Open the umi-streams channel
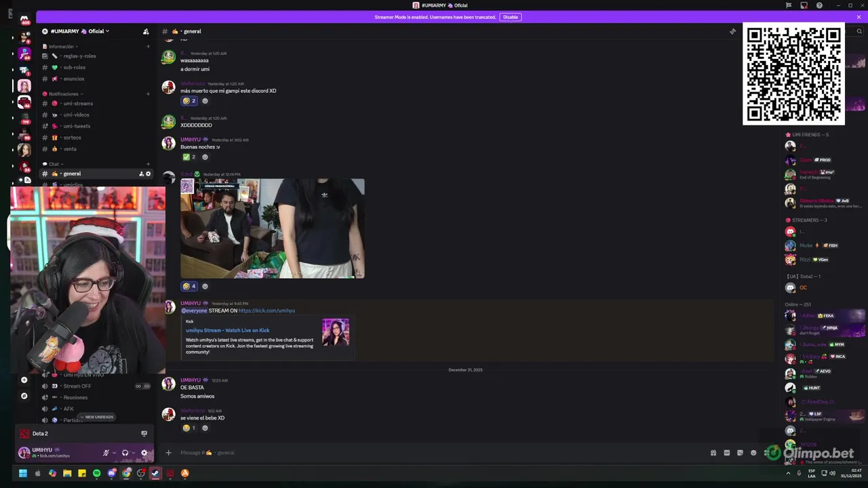This screenshot has height=488, width=868. (95, 104)
